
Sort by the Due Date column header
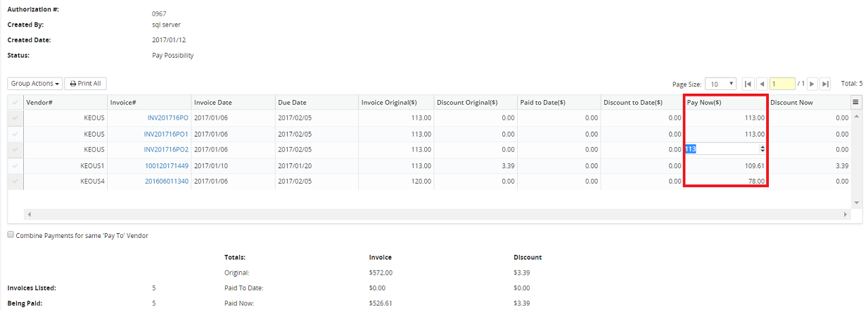click(x=317, y=103)
